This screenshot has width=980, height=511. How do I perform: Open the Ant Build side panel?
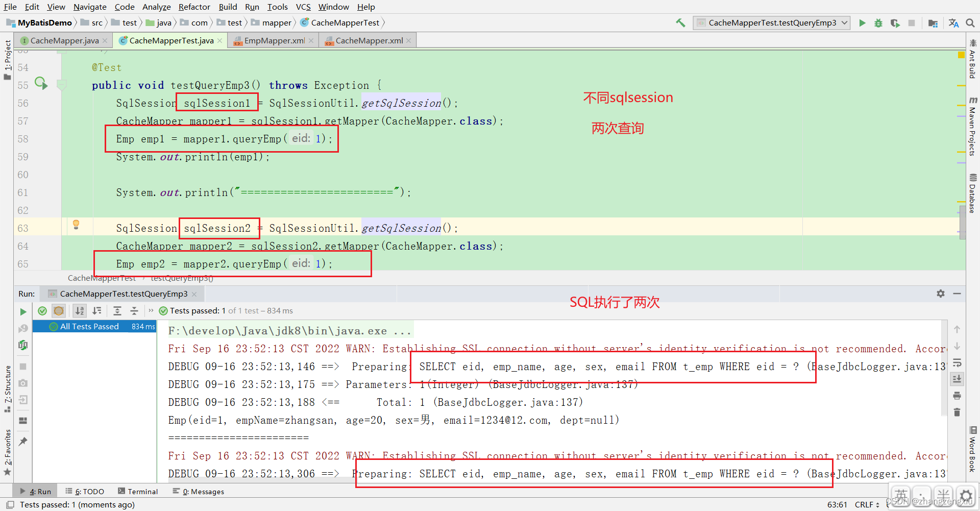tap(973, 58)
